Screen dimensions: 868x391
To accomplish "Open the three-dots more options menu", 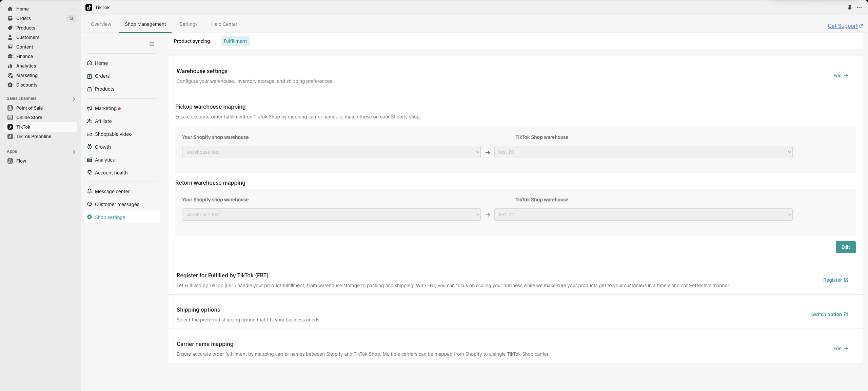I will click(859, 7).
